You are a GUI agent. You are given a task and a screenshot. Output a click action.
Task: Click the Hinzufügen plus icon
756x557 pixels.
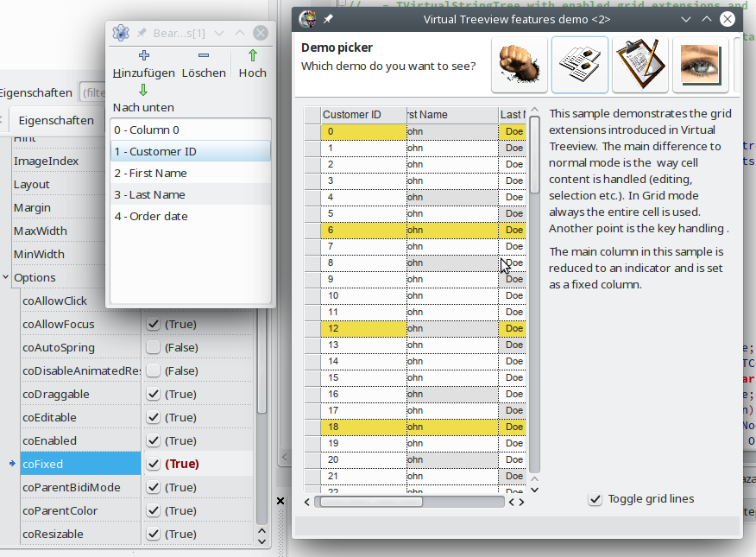pyautogui.click(x=143, y=56)
